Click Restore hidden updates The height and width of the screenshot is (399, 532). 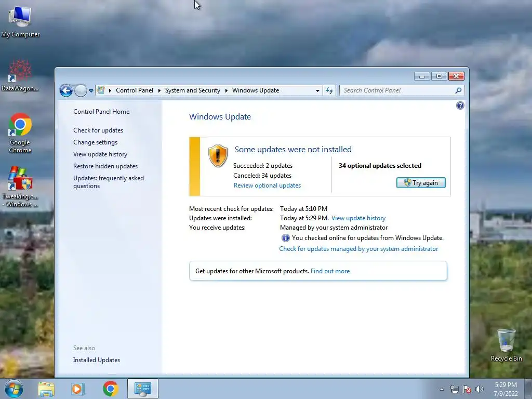click(x=105, y=166)
